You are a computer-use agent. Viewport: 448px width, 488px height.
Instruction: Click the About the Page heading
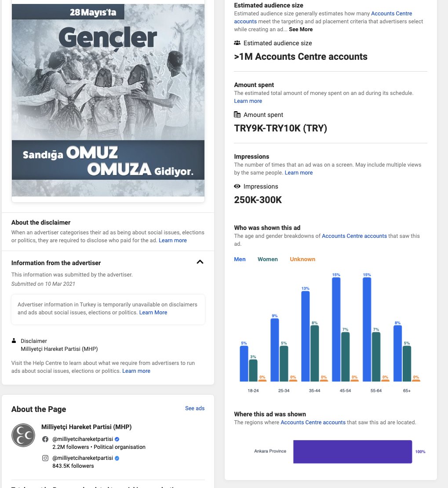coord(39,409)
